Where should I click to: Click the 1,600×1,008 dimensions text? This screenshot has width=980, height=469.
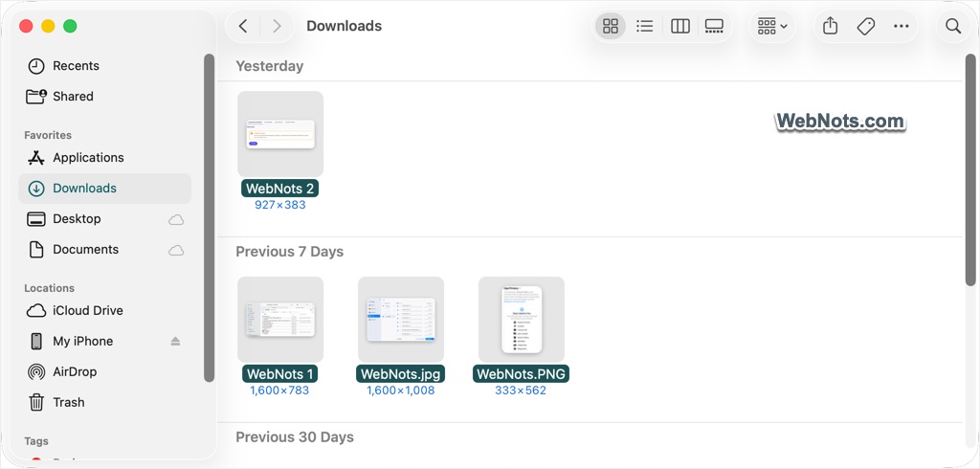point(401,391)
